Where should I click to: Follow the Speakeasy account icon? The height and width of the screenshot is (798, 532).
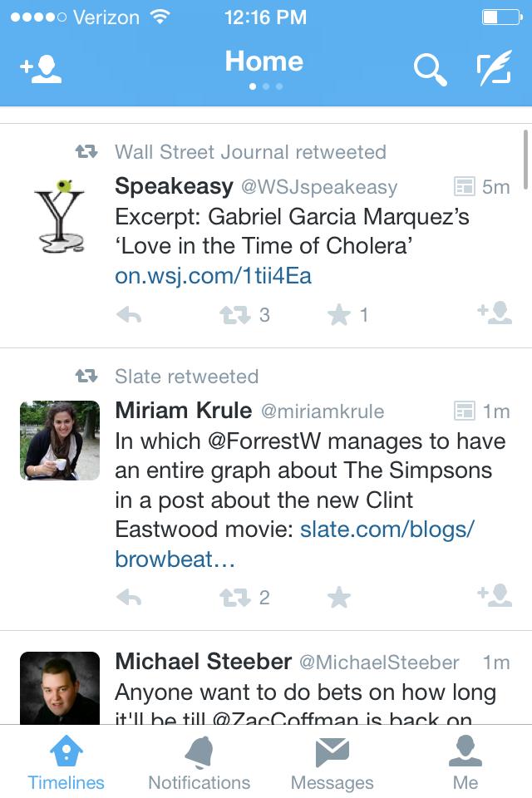point(495,313)
